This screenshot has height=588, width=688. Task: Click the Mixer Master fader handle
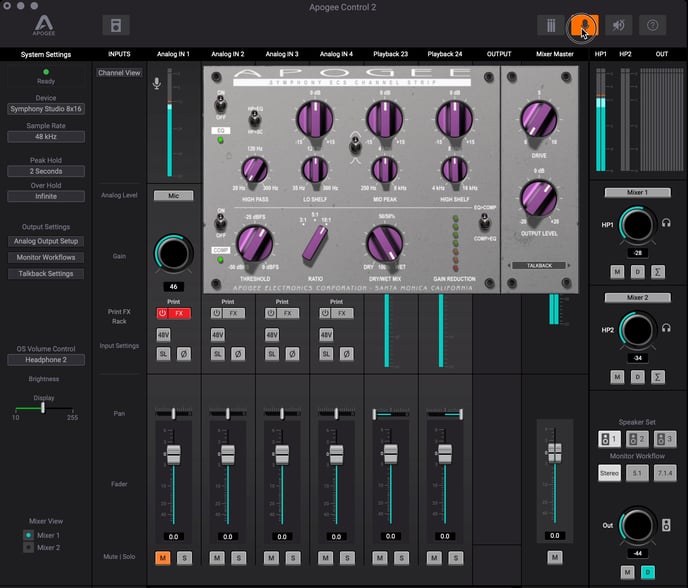tap(555, 452)
